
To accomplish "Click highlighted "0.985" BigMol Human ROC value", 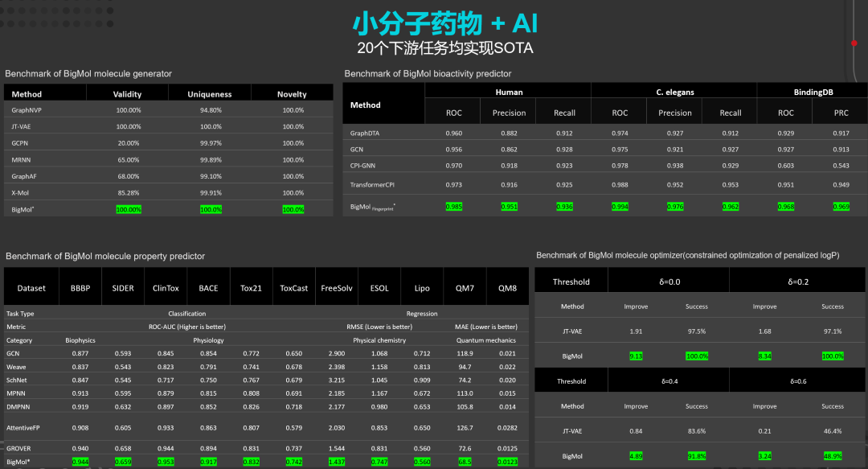I will (x=454, y=207).
